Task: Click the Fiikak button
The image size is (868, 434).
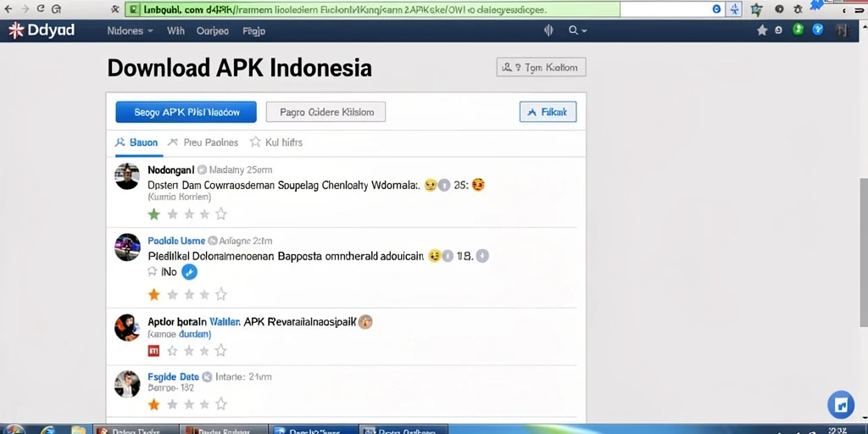Action: pyautogui.click(x=548, y=112)
